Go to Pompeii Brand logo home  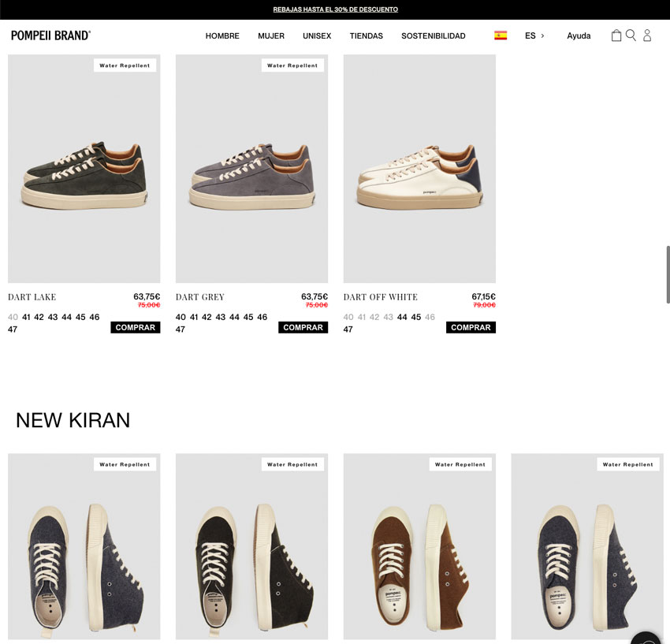point(51,35)
